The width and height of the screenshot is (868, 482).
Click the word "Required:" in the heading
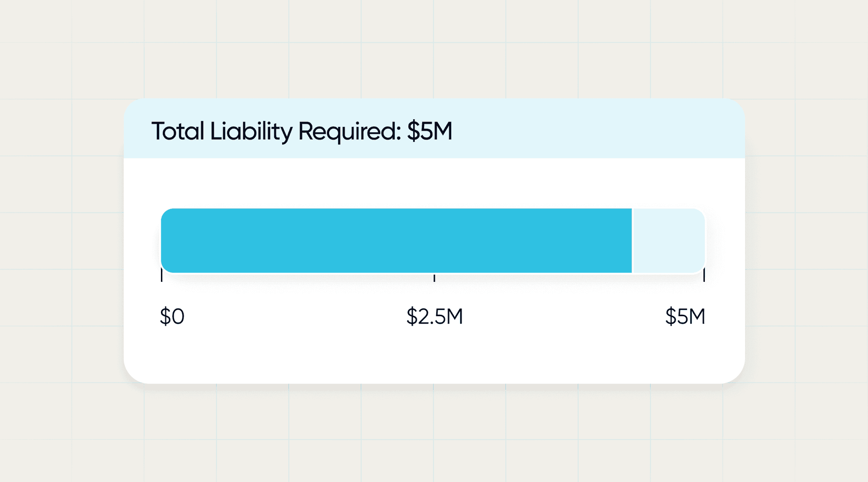pyautogui.click(x=349, y=131)
